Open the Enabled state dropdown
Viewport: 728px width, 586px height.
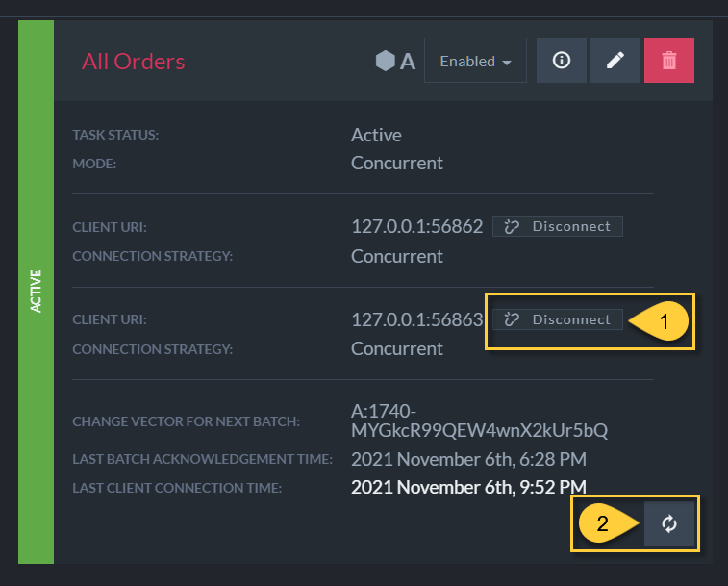point(475,61)
